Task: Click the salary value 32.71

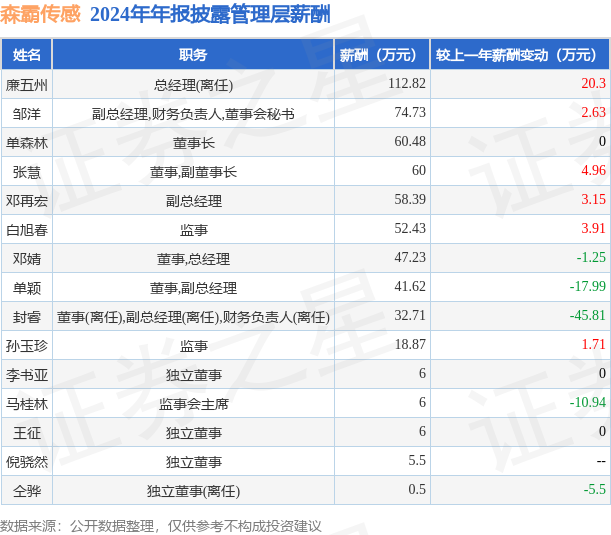Action: 410,315
